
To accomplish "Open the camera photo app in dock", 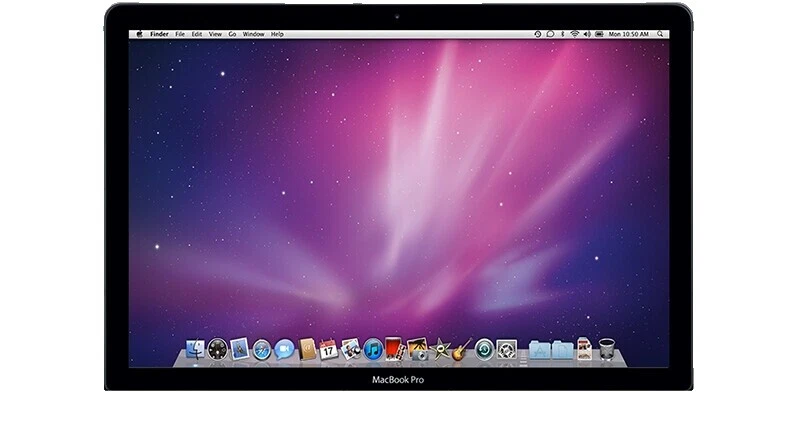I will [x=418, y=349].
